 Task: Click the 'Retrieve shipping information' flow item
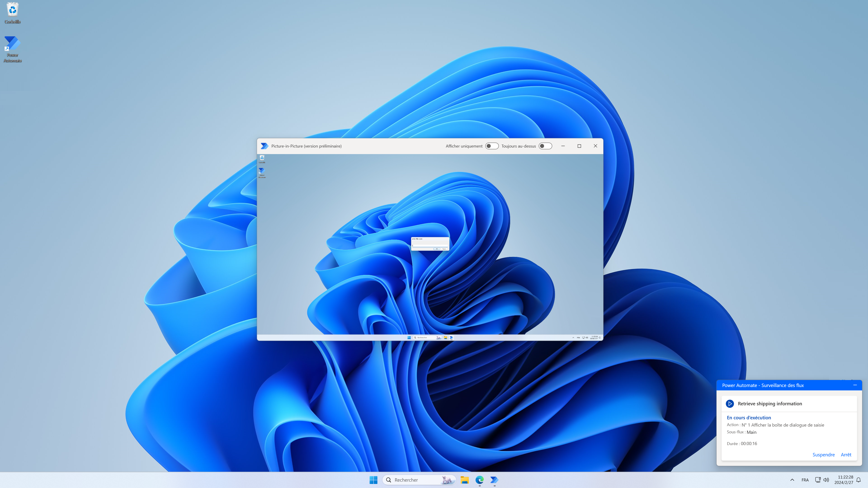pyautogui.click(x=770, y=403)
